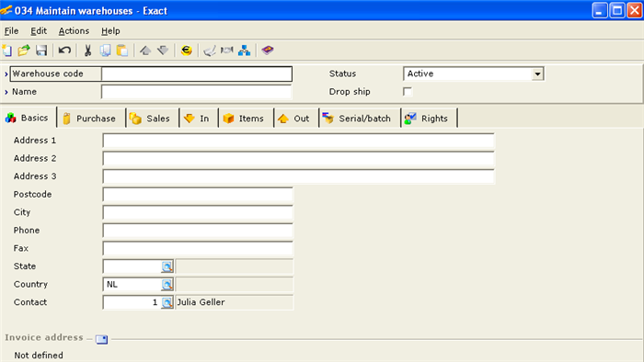Click into the Address 2 field
The image size is (644, 362).
[299, 159]
